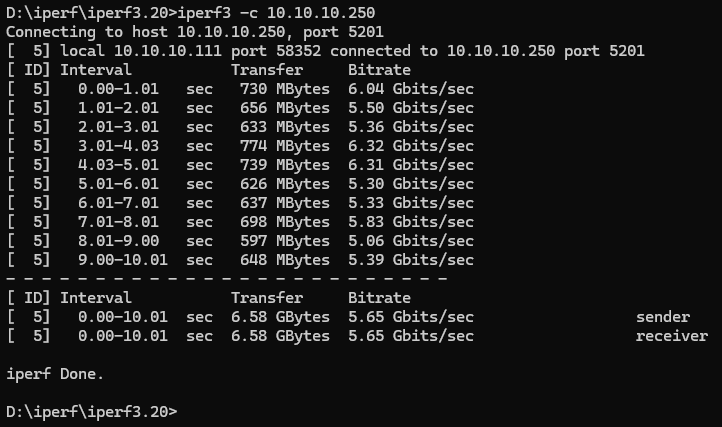Click the first 'Transfer' column header

(267, 70)
